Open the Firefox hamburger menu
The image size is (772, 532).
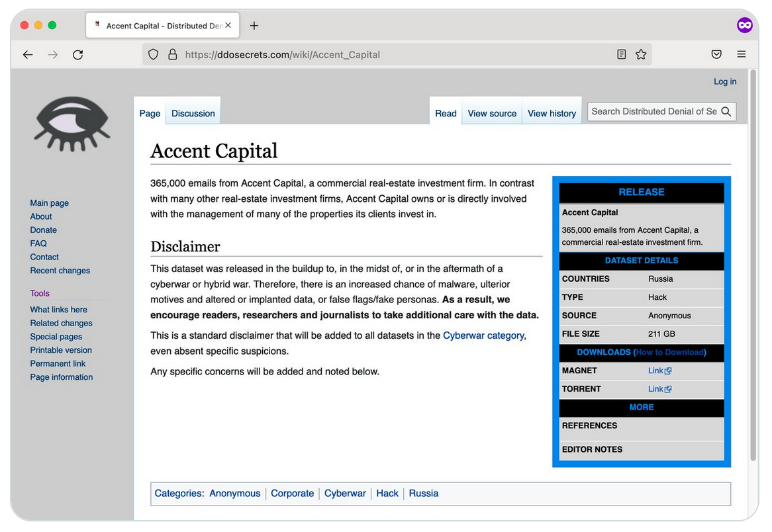(x=741, y=54)
